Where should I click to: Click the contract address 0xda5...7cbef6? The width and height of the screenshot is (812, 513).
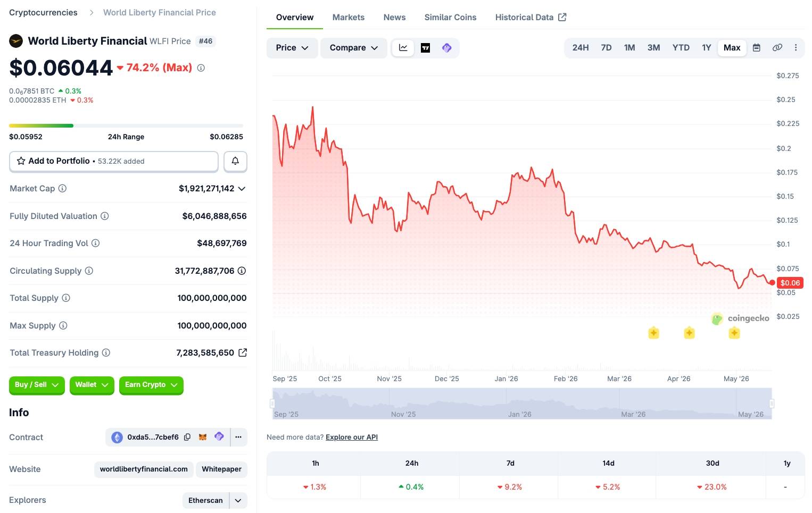click(153, 438)
